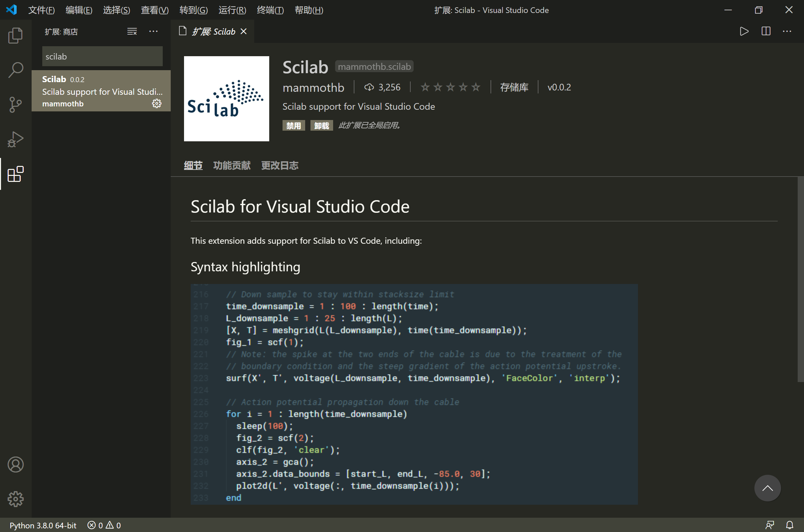Viewport: 804px width, 532px height.
Task: Rate the extension five stars
Action: click(476, 87)
